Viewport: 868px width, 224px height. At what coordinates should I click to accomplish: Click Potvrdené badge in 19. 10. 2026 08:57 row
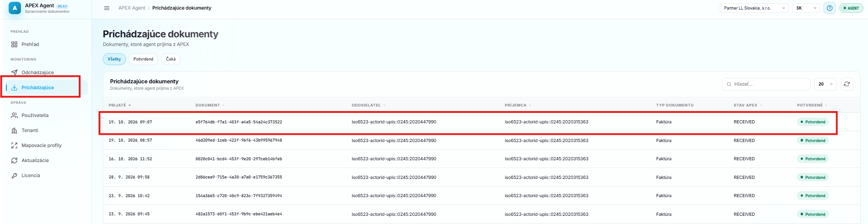click(x=812, y=140)
